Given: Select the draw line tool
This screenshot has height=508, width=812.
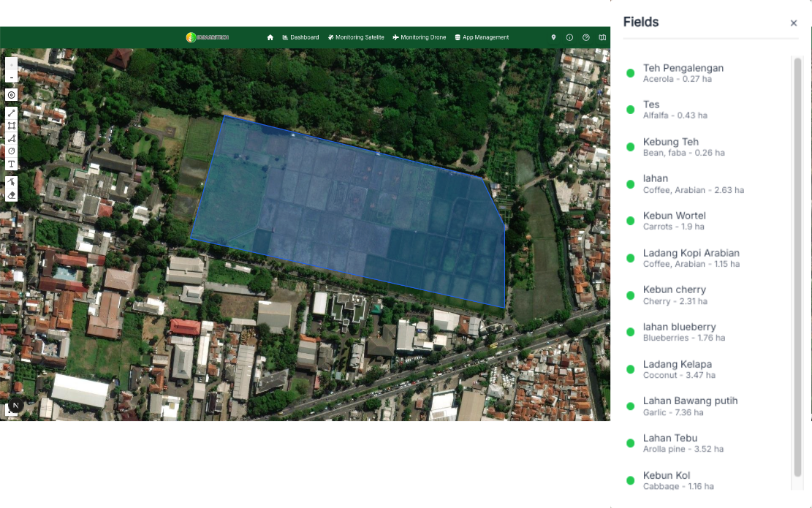Looking at the screenshot, I should coord(11,113).
